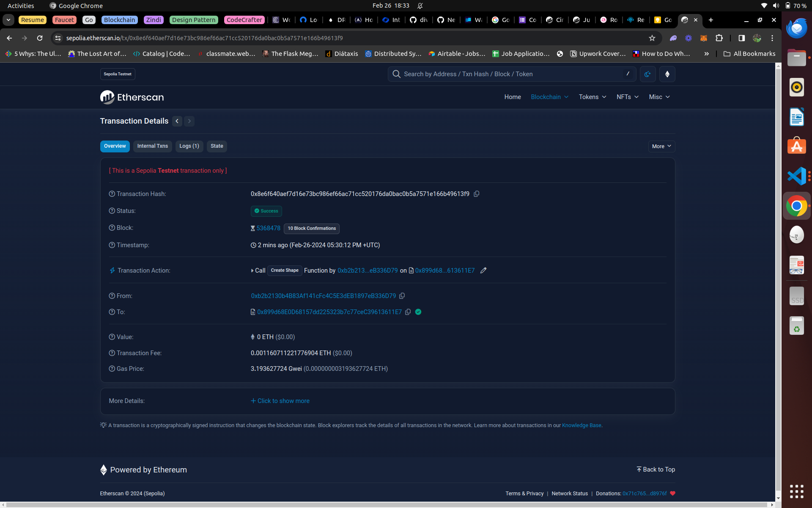This screenshot has width=812, height=508.
Task: Expand More button top right
Action: coord(661,146)
